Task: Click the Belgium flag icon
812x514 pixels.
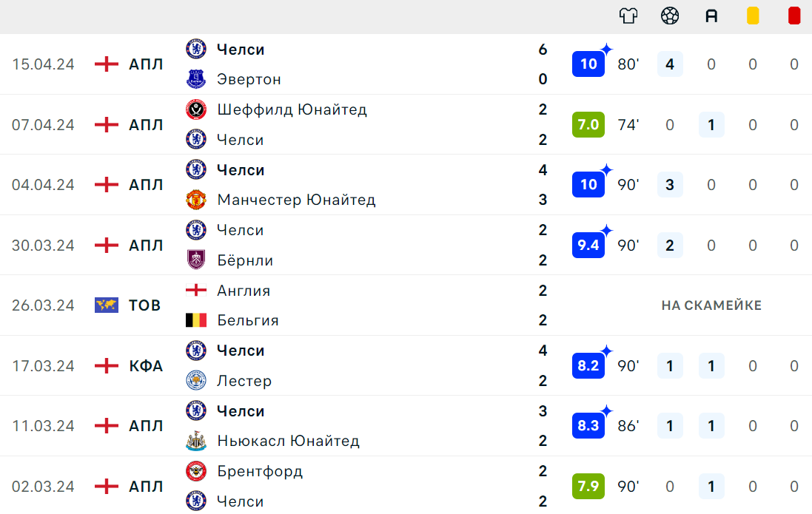Action: [195, 320]
